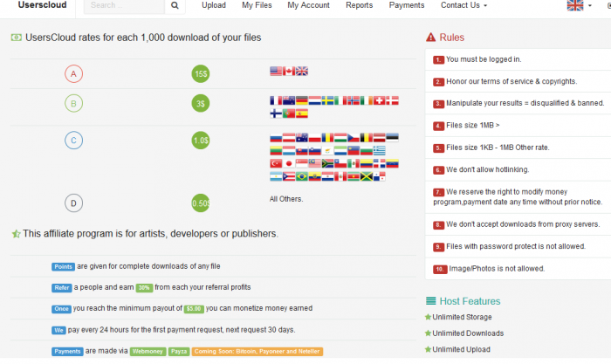This screenshot has width=611, height=364.
Task: Click the Brazil flag in tier C
Action: 302,176
